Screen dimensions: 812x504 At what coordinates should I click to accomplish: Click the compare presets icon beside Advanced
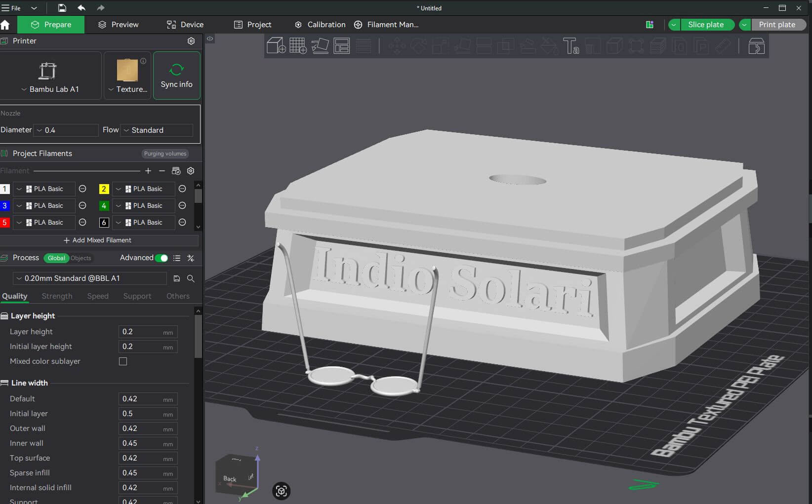191,258
